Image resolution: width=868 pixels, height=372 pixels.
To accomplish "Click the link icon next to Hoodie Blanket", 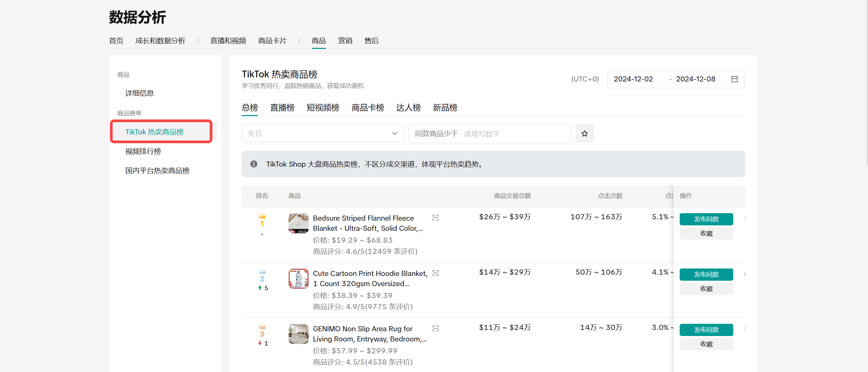I will coord(435,273).
